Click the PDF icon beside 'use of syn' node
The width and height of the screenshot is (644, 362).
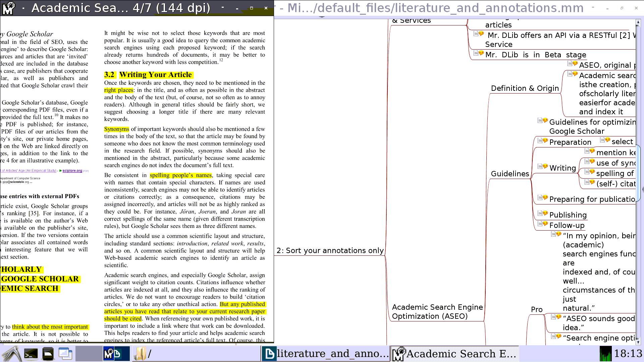tap(587, 161)
